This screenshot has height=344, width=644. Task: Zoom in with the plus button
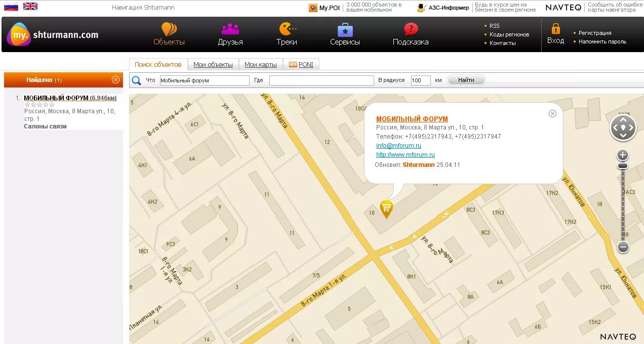623,155
